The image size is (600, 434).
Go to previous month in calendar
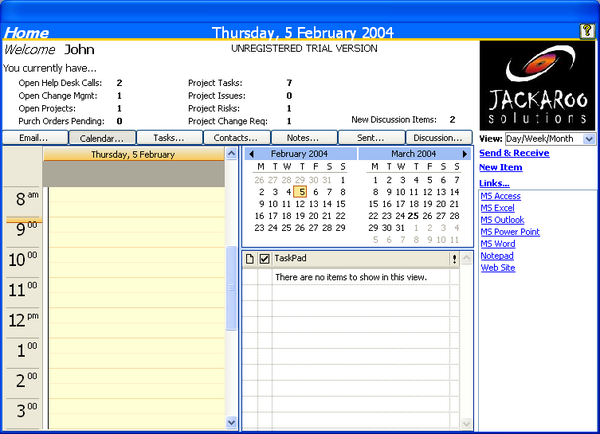coord(251,154)
